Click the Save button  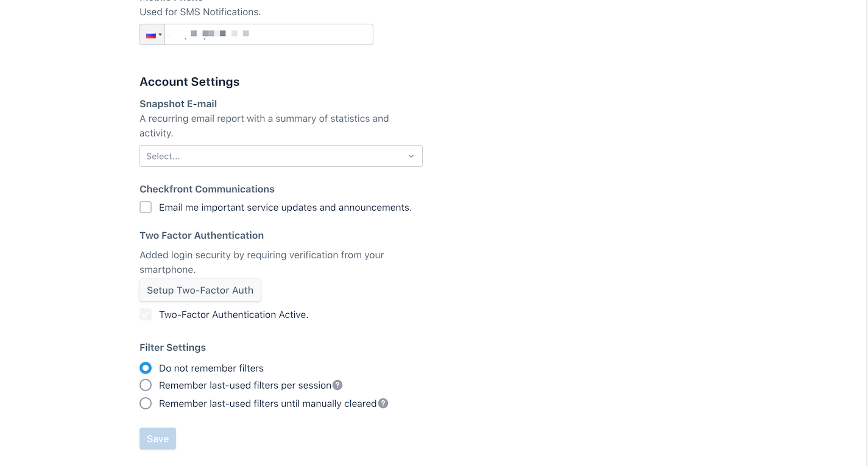click(x=158, y=439)
